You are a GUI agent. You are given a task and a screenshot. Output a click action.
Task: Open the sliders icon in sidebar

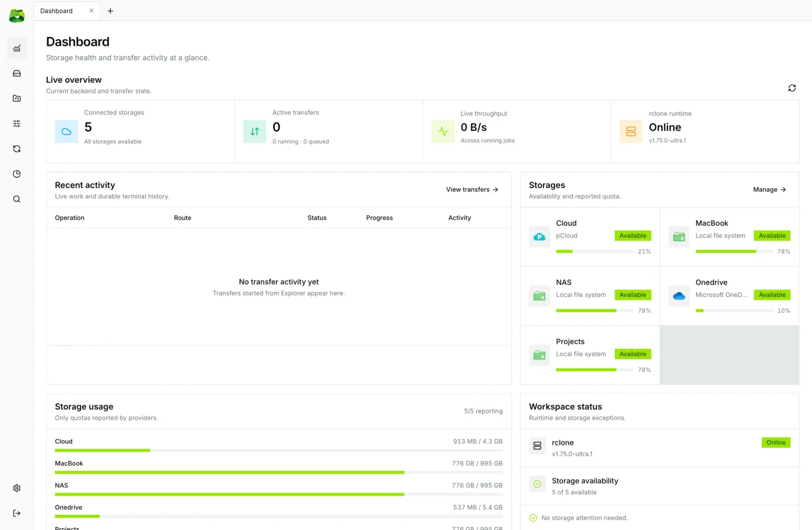click(x=17, y=123)
